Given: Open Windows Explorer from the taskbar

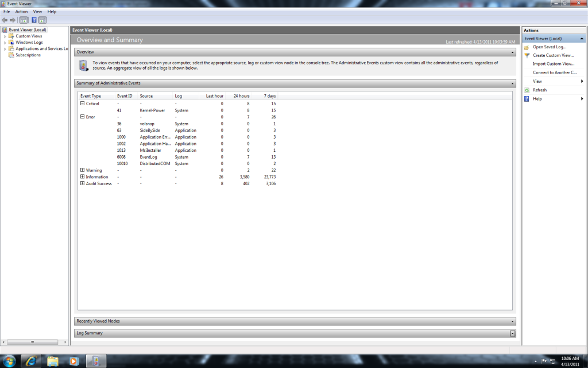Looking at the screenshot, I should 53,361.
